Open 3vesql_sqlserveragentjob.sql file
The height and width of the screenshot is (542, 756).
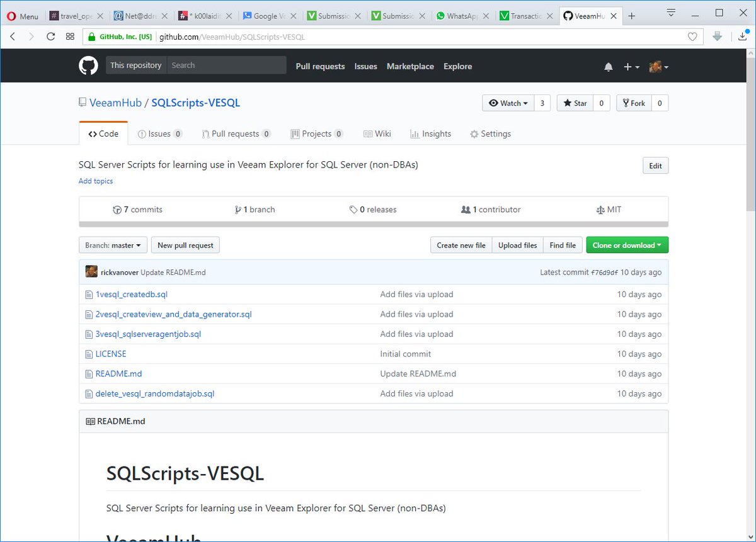click(x=148, y=334)
